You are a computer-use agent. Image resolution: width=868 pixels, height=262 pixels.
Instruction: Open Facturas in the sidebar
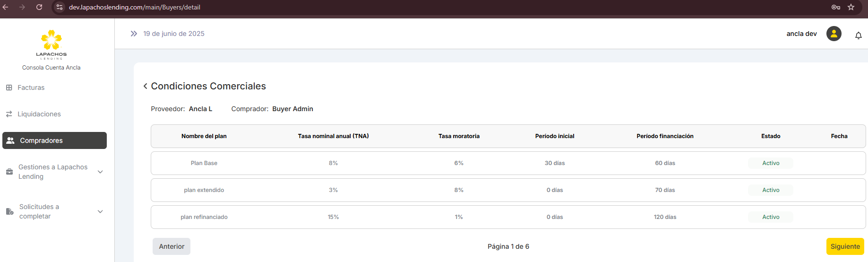coord(31,87)
